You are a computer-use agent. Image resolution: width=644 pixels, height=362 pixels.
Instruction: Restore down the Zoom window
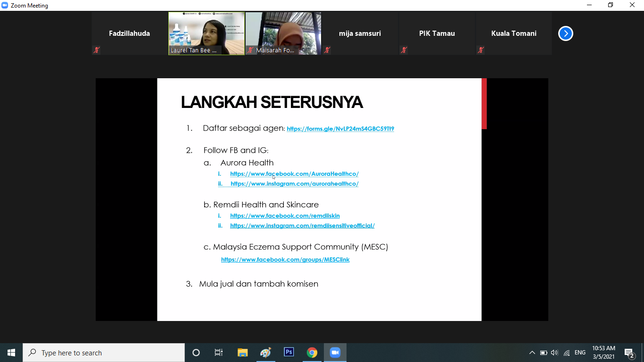[x=611, y=5]
